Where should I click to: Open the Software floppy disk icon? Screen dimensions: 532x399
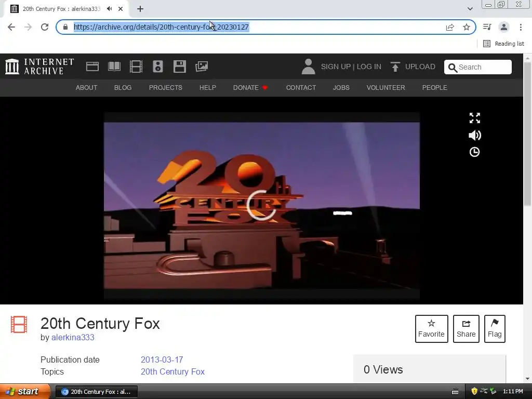(x=179, y=66)
